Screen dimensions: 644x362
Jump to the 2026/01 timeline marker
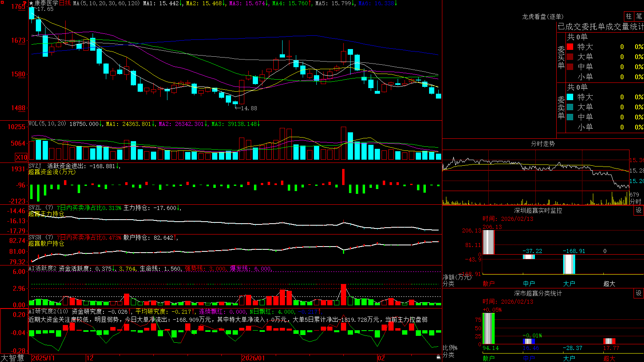pyautogui.click(x=254, y=358)
